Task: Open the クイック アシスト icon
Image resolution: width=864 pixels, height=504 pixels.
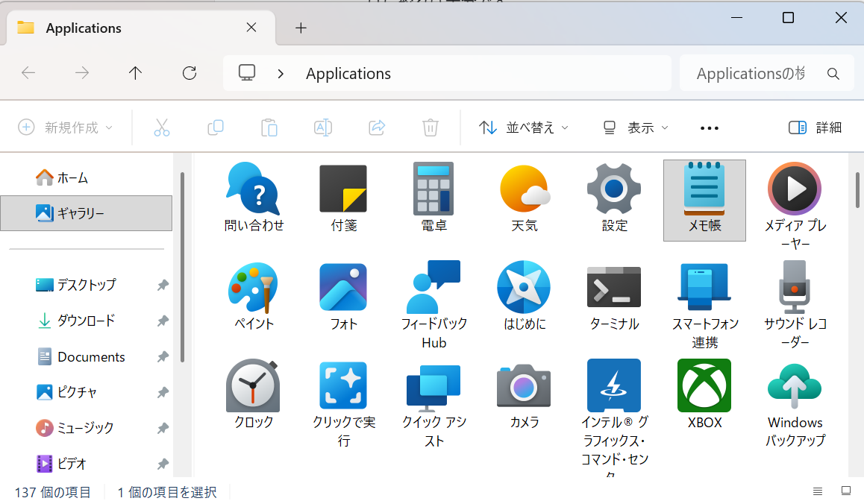Action: tap(433, 388)
